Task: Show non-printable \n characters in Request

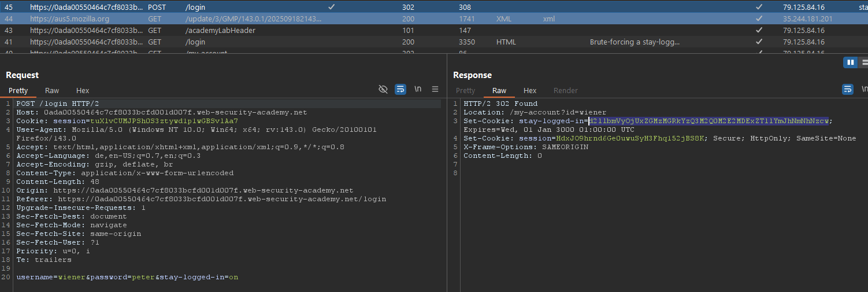Action: click(x=418, y=89)
